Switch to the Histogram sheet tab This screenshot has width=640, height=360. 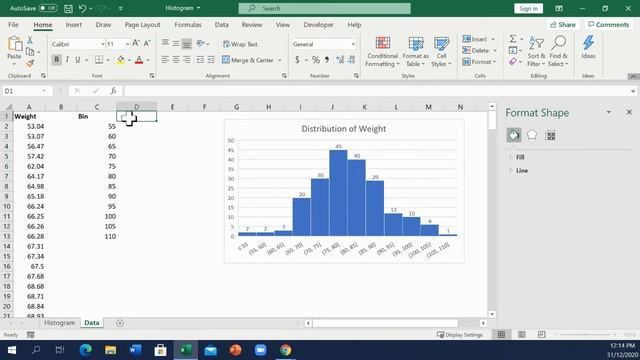[60, 322]
